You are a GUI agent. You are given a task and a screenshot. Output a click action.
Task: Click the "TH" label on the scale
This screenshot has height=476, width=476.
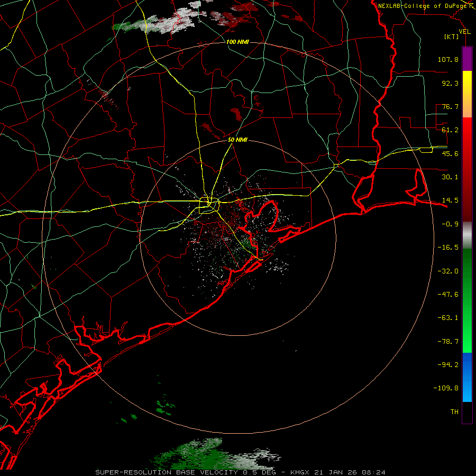point(454,412)
